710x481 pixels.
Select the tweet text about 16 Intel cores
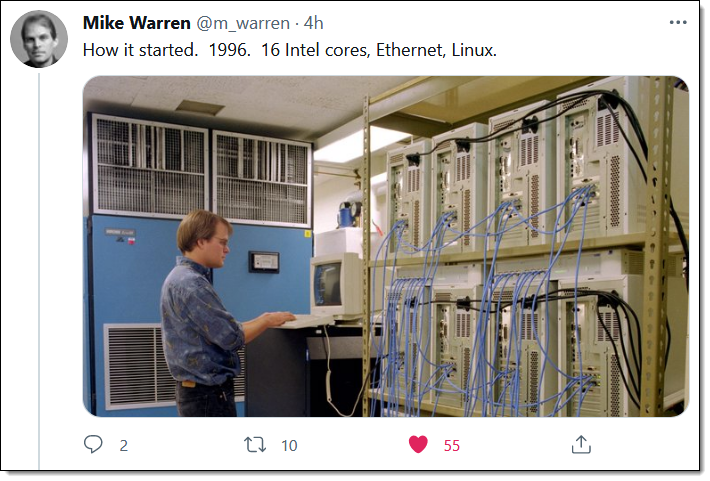click(290, 50)
